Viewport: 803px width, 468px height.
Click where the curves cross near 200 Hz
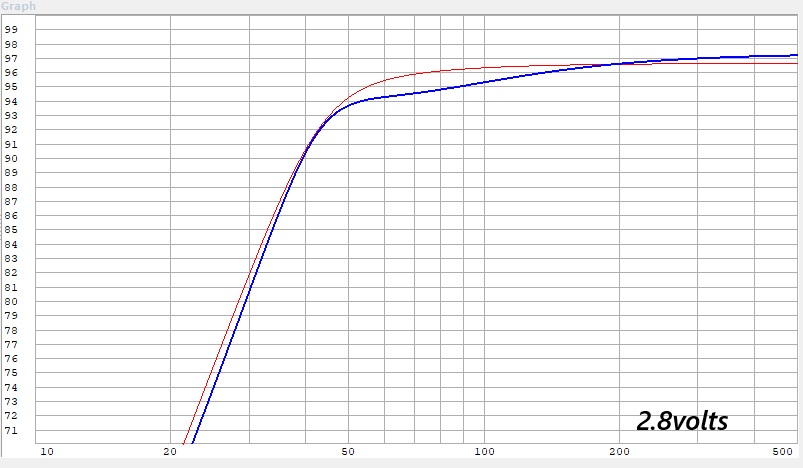[x=615, y=64]
